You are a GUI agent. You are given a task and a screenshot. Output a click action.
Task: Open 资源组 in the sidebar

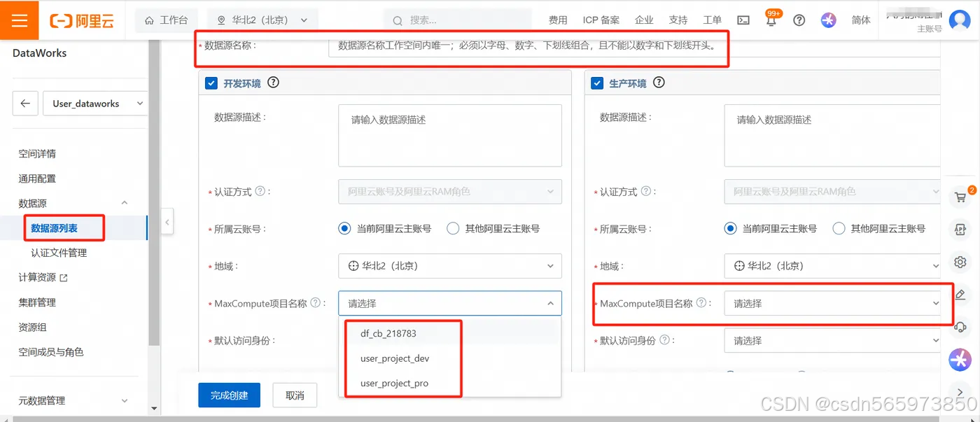[x=32, y=328]
